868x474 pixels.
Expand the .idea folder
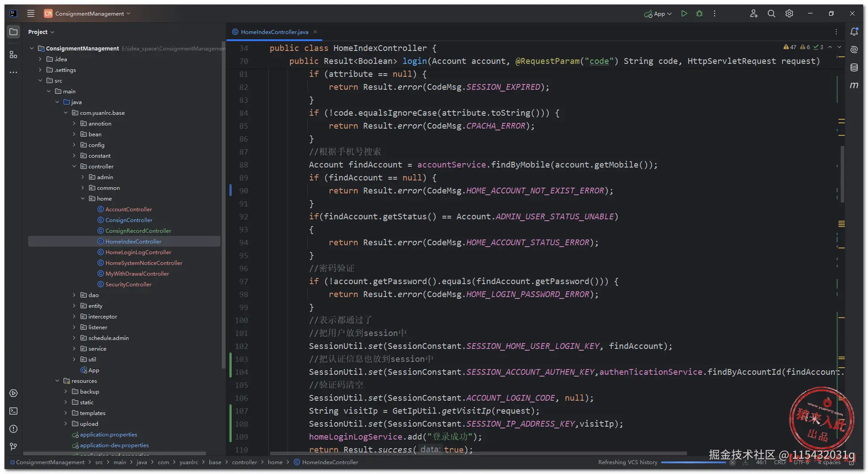pos(40,59)
